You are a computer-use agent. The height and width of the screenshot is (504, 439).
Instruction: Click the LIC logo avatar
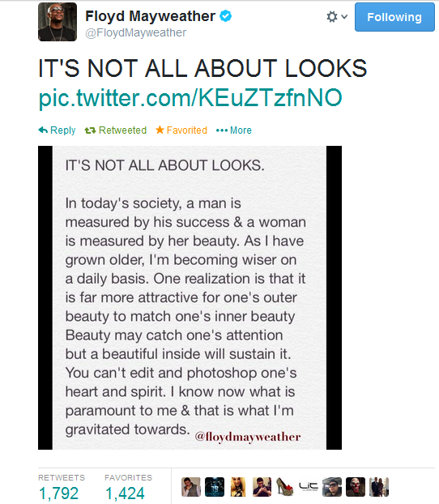[x=309, y=487]
